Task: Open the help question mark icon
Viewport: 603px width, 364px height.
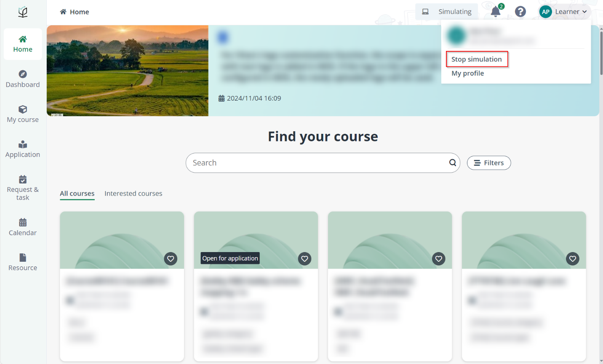Action: [520, 11]
